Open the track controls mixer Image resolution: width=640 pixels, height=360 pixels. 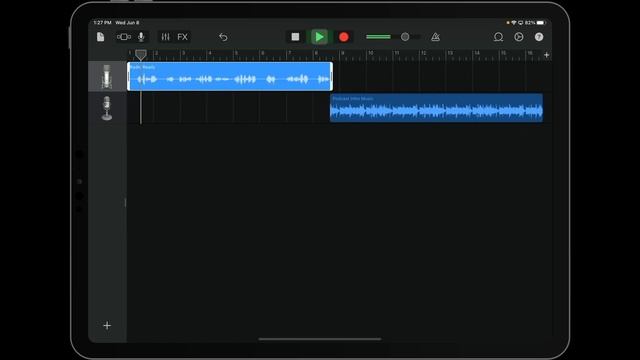pyautogui.click(x=165, y=37)
